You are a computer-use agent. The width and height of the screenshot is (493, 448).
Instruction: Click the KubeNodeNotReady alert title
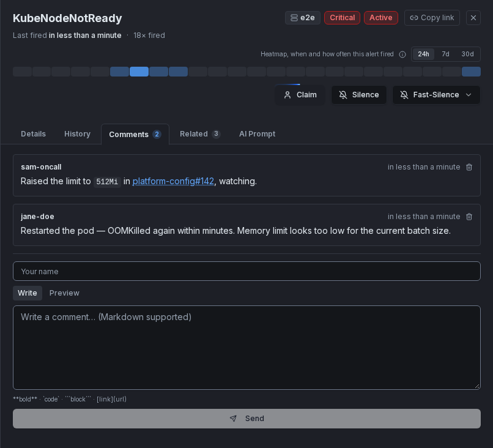pyautogui.click(x=67, y=18)
